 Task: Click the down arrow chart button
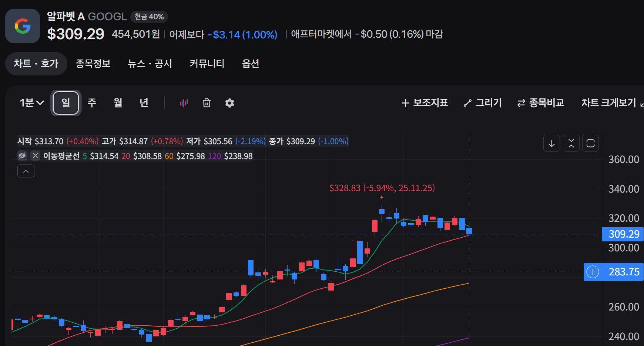point(551,143)
